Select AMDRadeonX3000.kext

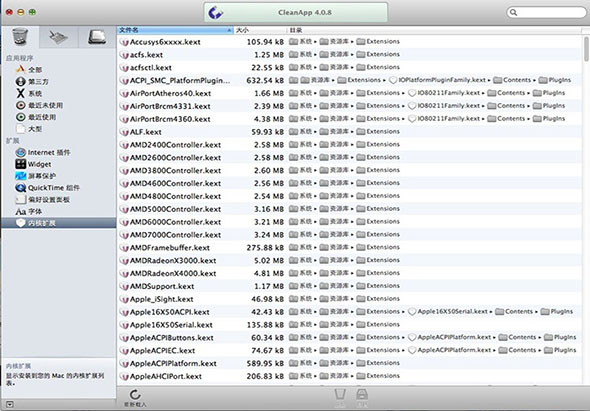[x=173, y=260]
